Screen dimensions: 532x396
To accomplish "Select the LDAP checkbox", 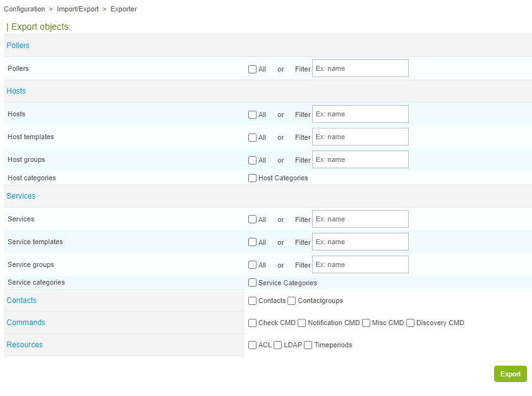I will pyautogui.click(x=278, y=345).
